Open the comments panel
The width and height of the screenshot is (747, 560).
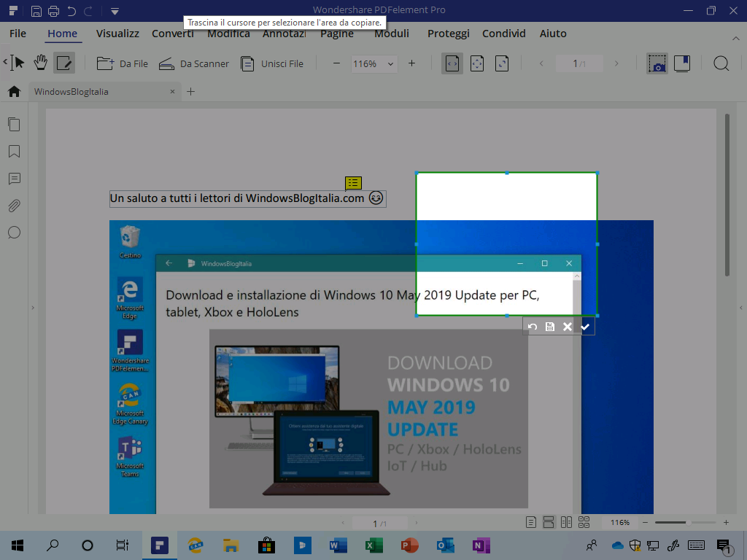click(15, 179)
